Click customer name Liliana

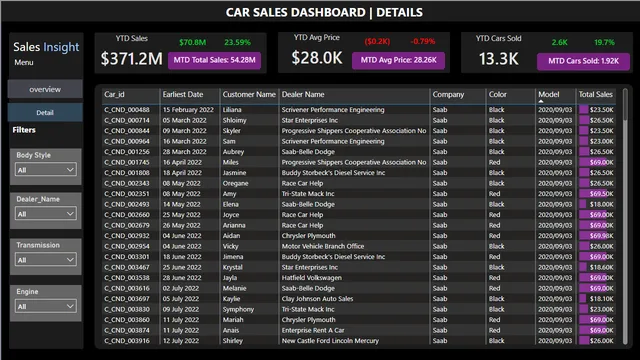[x=232, y=110]
